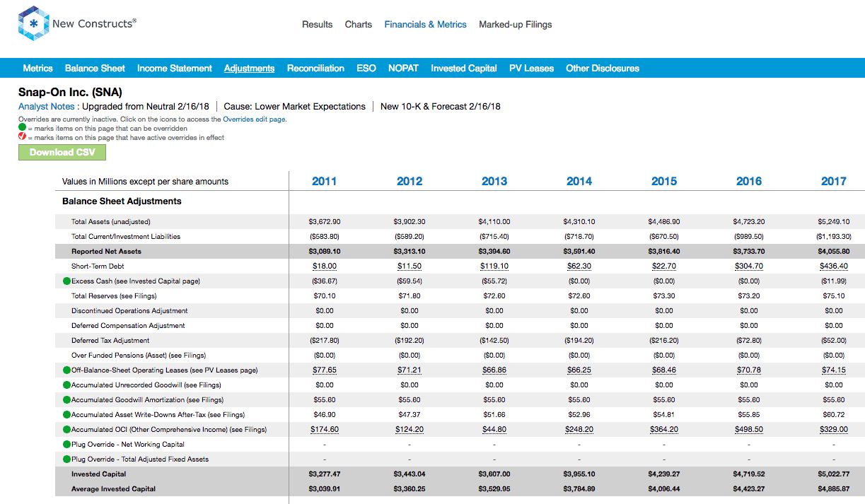This screenshot has width=865, height=504.
Task: Click the green dot for Plug Override - Total Adjusted Fixed Assets
Action: [67, 459]
